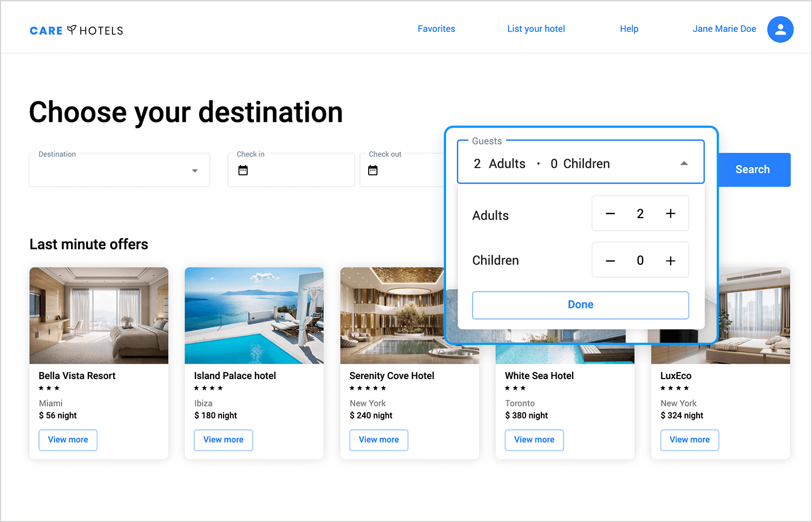Click the $ 380 night price
The height and width of the screenshot is (522, 812).
(x=526, y=415)
